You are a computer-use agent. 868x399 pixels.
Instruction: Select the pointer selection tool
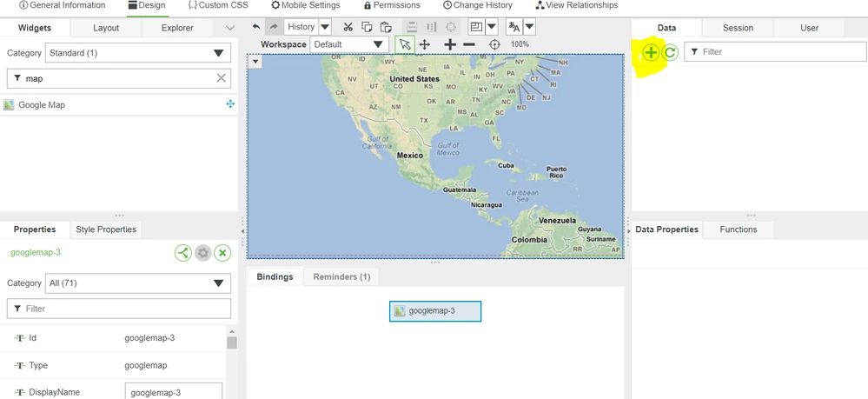point(405,44)
